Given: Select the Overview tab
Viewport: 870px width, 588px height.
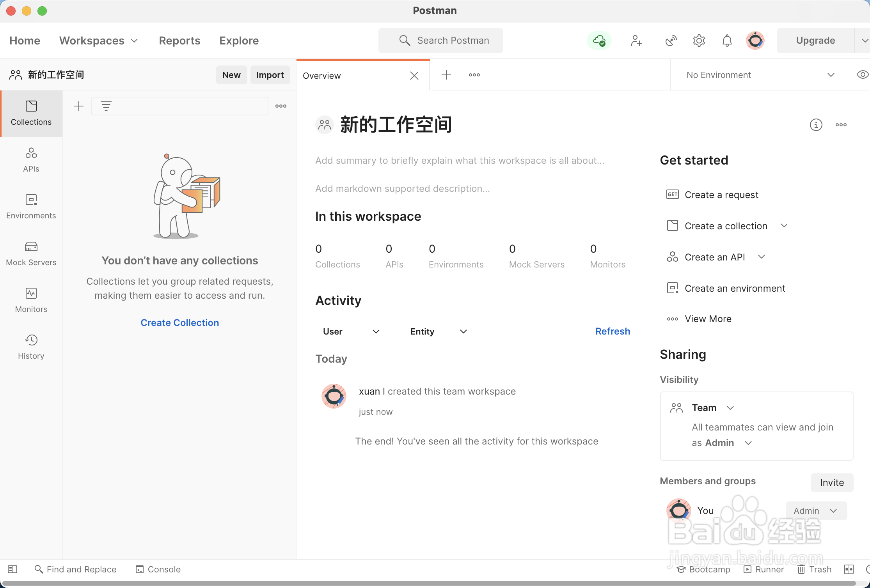Looking at the screenshot, I should (322, 76).
